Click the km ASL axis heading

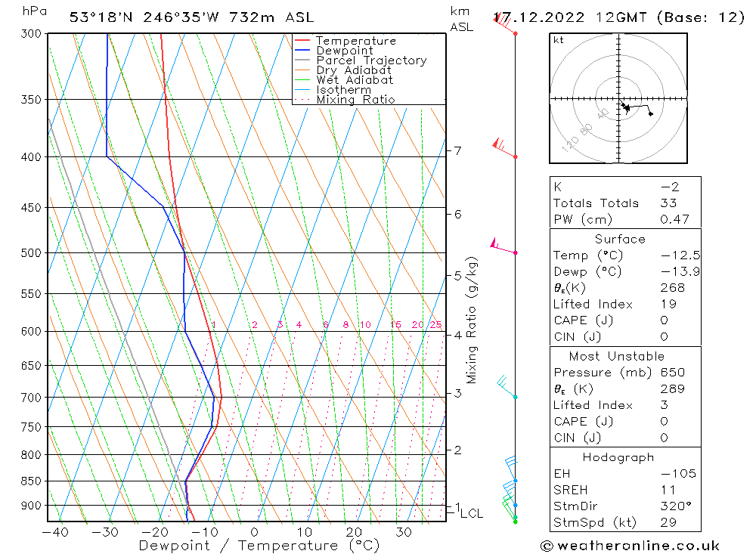click(x=461, y=20)
